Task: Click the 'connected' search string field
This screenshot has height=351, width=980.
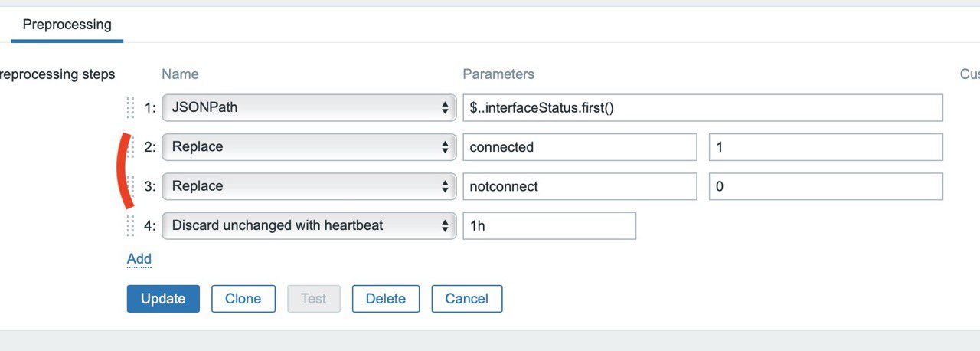Action: click(x=580, y=147)
